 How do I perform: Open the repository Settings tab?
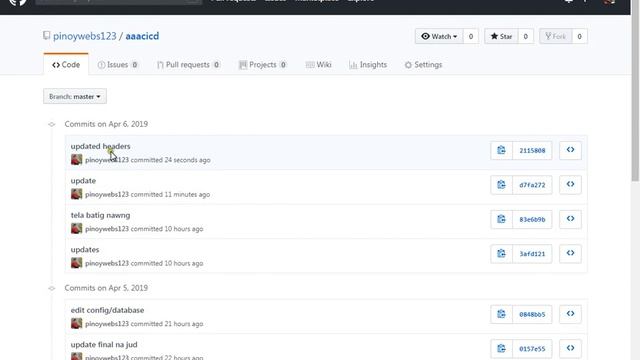[x=423, y=64]
